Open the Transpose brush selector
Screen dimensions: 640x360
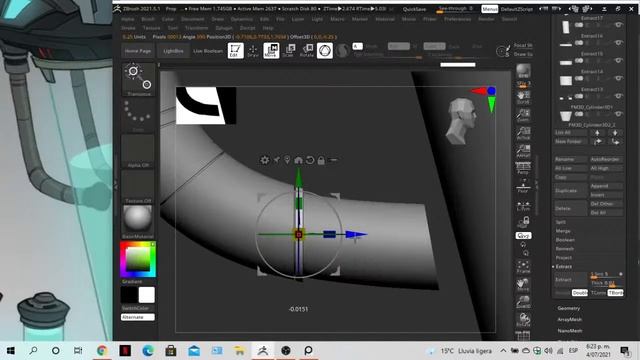click(138, 80)
